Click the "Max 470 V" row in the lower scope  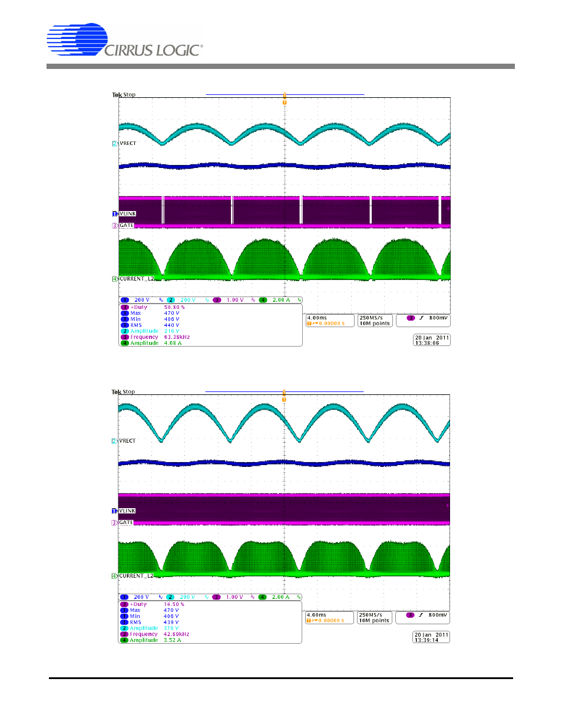(x=150, y=610)
